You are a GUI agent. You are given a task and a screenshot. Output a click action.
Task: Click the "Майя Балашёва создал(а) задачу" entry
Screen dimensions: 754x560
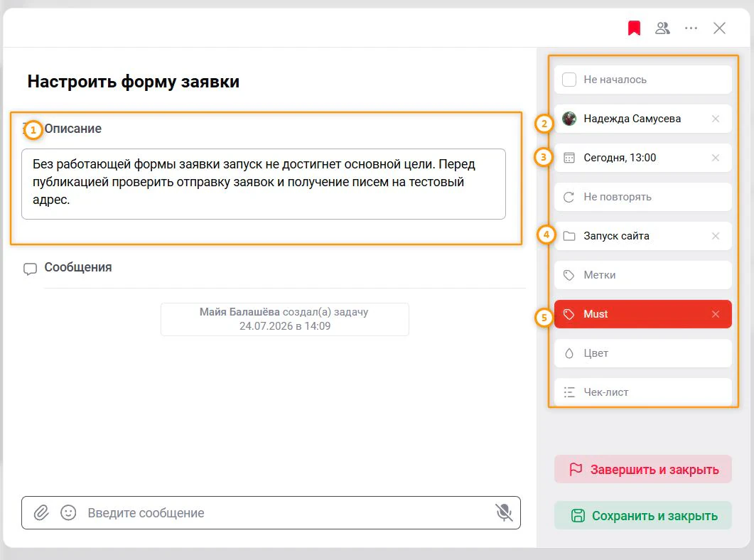(x=285, y=319)
